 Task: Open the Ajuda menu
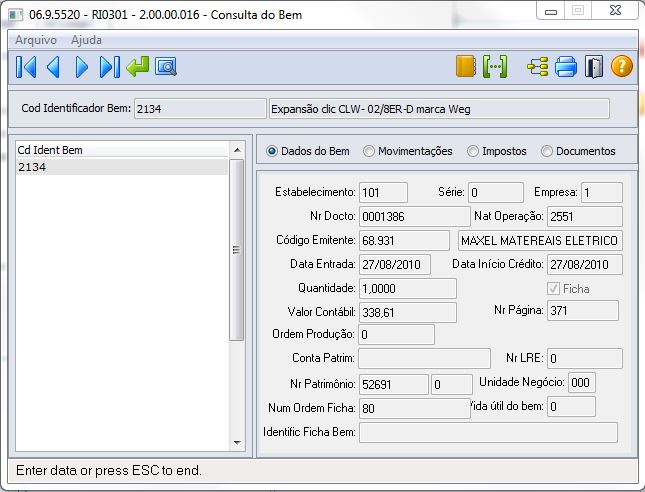tap(86, 40)
